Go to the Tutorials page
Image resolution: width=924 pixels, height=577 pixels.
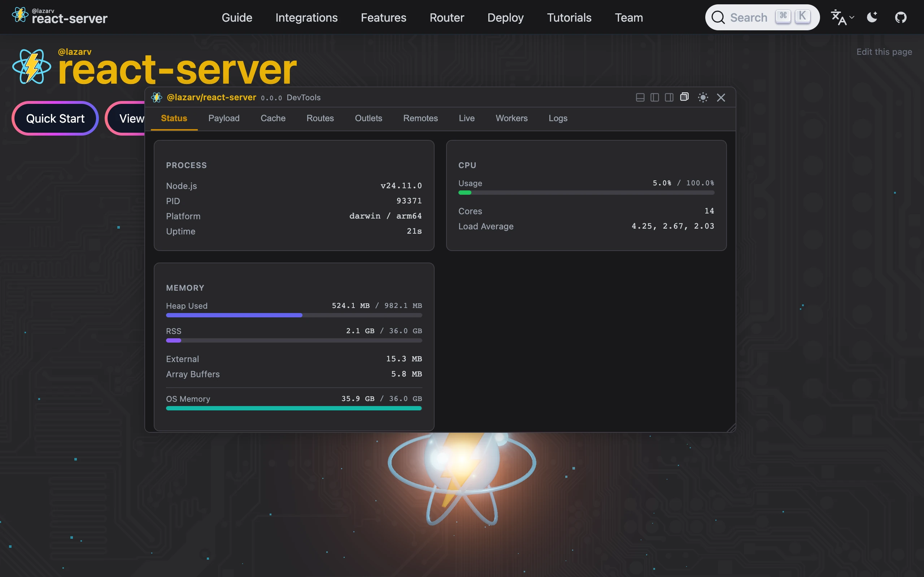(569, 18)
